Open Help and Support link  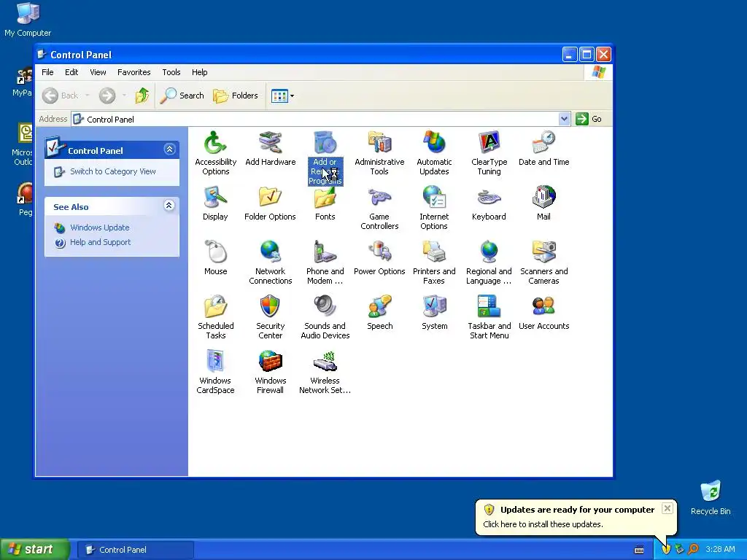(x=100, y=242)
